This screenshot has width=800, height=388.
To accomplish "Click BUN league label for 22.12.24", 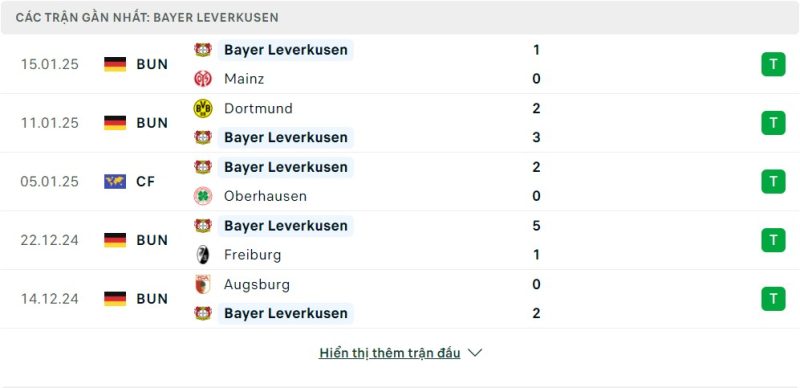I will pyautogui.click(x=152, y=240).
